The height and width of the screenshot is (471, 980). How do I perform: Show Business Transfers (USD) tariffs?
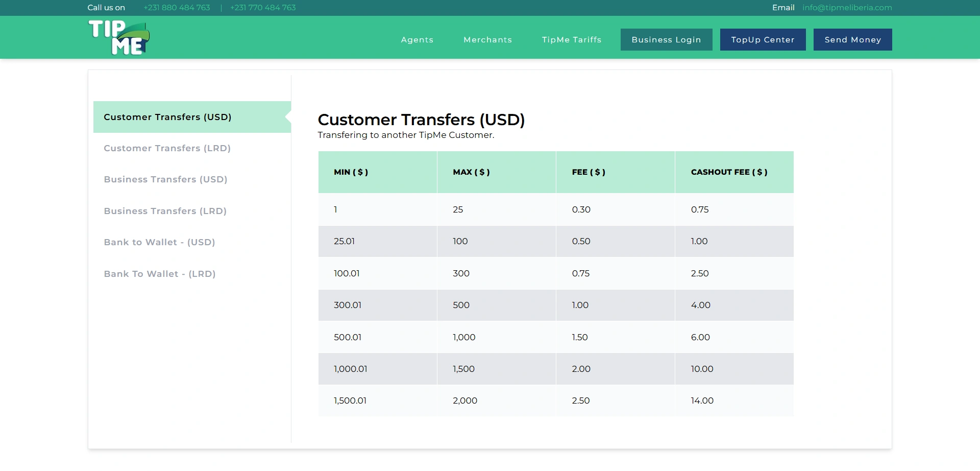(x=165, y=179)
